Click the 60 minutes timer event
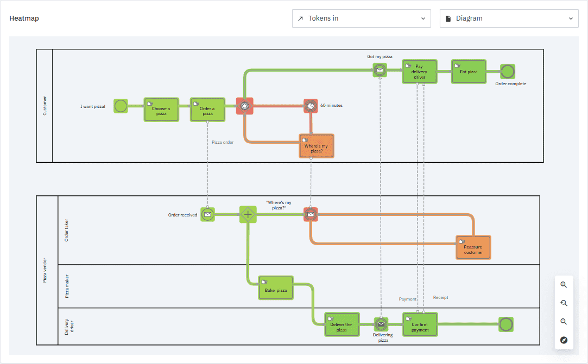The image size is (588, 364). click(311, 106)
